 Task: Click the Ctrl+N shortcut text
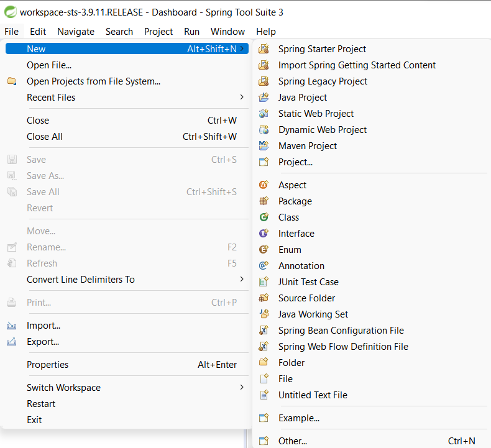pos(462,441)
